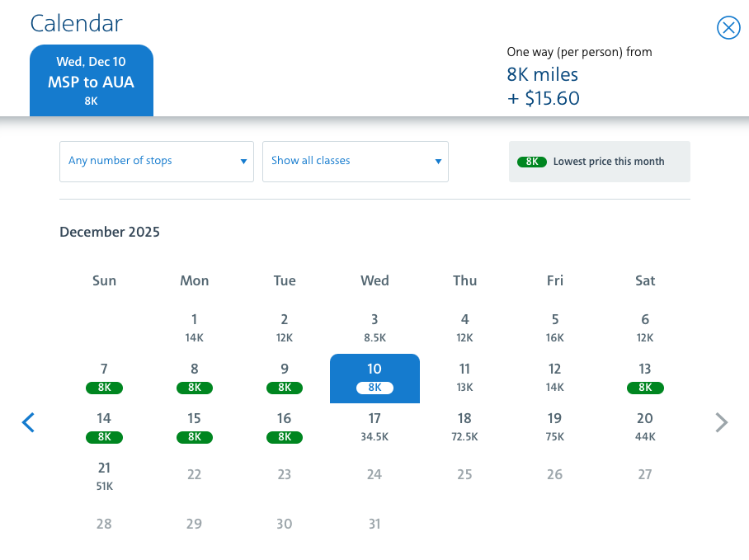Select December 20 showing 44K miles
The width and height of the screenshot is (749, 560).
pyautogui.click(x=645, y=426)
